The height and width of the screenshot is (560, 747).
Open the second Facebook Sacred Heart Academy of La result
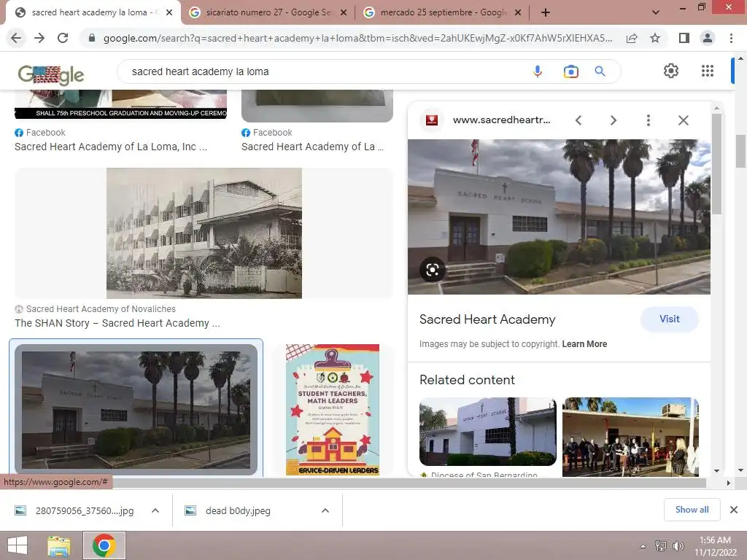pyautogui.click(x=312, y=147)
